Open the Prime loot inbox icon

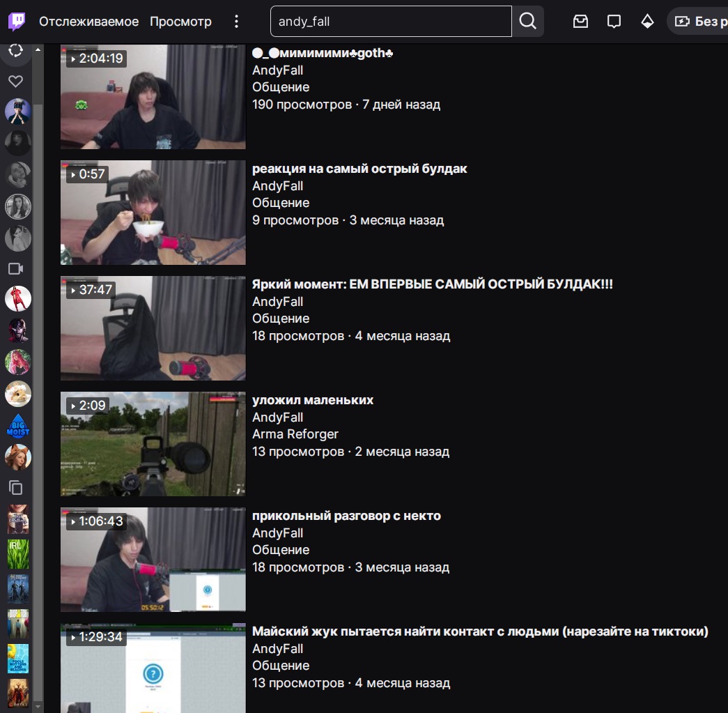(x=580, y=22)
